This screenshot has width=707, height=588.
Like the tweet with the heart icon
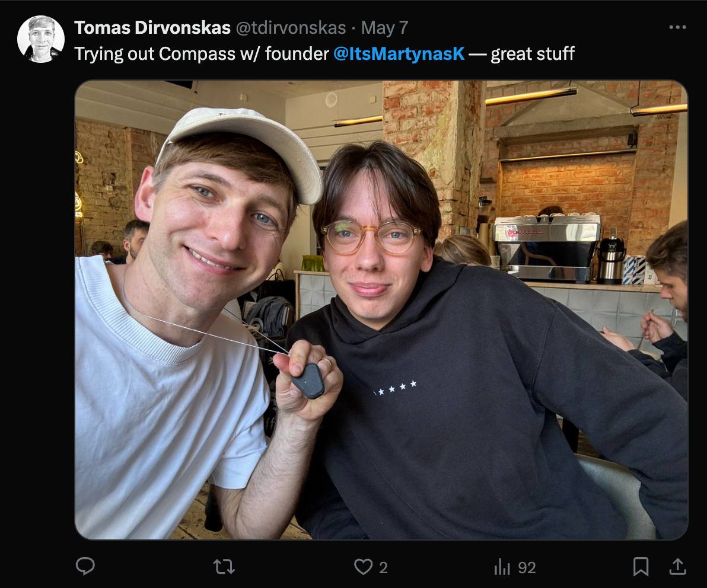(x=363, y=567)
